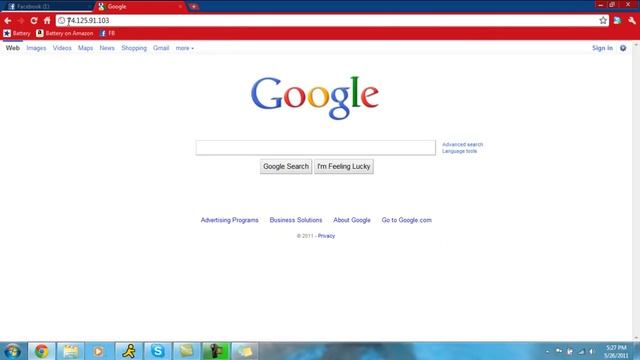Go back with the browser back arrow
Viewport: 640px width, 360px height.
(x=8, y=20)
